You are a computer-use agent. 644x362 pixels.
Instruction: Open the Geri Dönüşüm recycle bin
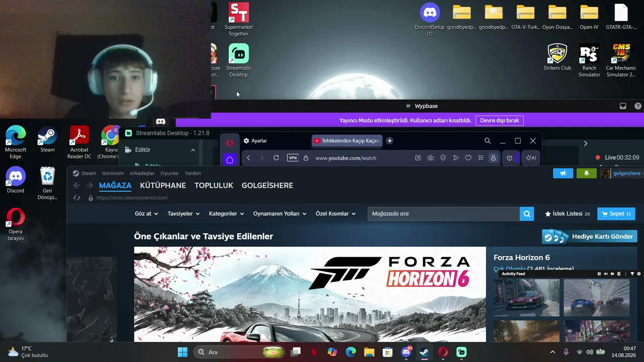[x=47, y=184]
